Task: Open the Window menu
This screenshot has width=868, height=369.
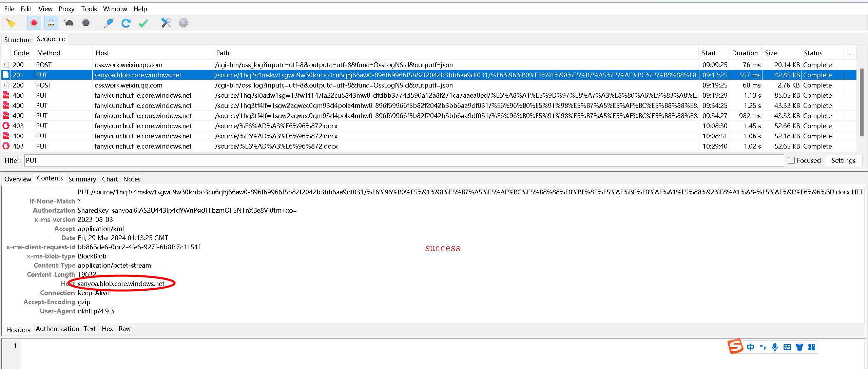Action: click(115, 9)
